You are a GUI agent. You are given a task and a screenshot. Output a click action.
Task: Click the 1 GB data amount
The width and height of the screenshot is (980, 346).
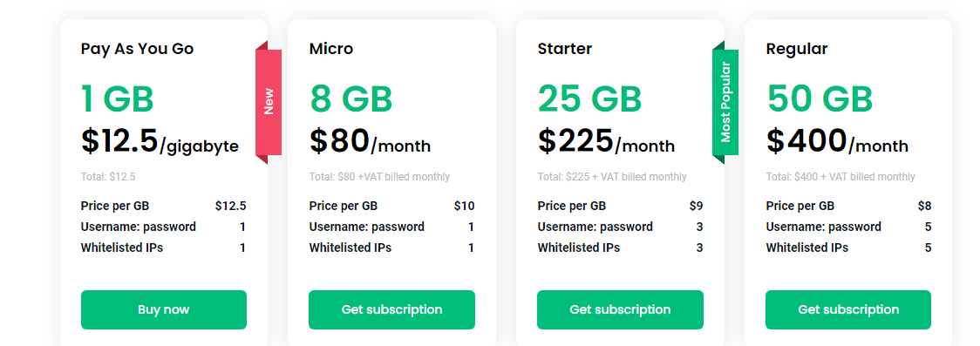pyautogui.click(x=117, y=98)
